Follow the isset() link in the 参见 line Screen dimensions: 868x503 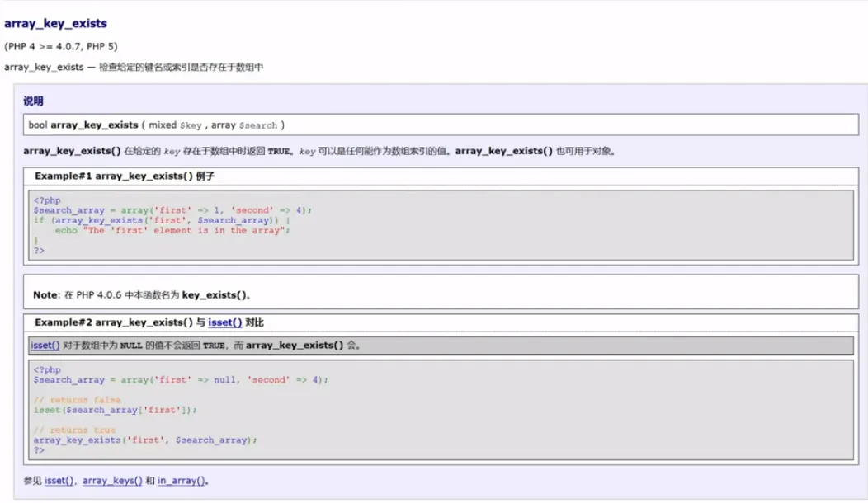[59, 481]
